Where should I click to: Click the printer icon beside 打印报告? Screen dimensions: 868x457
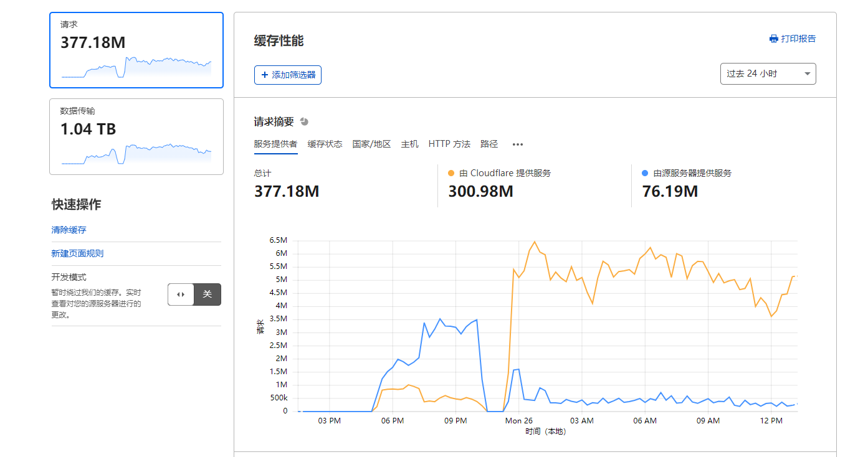(x=774, y=39)
